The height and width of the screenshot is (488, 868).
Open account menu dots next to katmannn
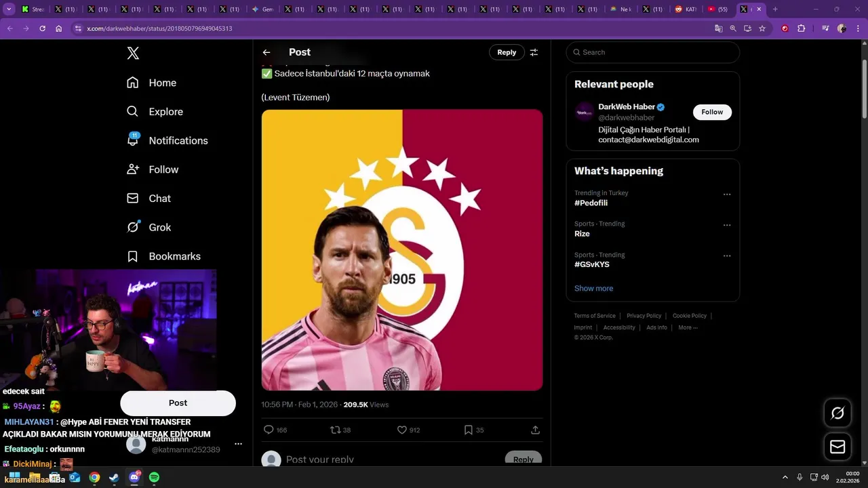click(x=238, y=444)
